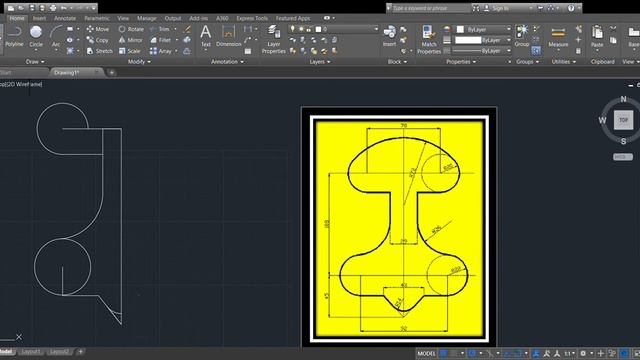Click the Trim tool
The image size is (640, 360).
160,29
